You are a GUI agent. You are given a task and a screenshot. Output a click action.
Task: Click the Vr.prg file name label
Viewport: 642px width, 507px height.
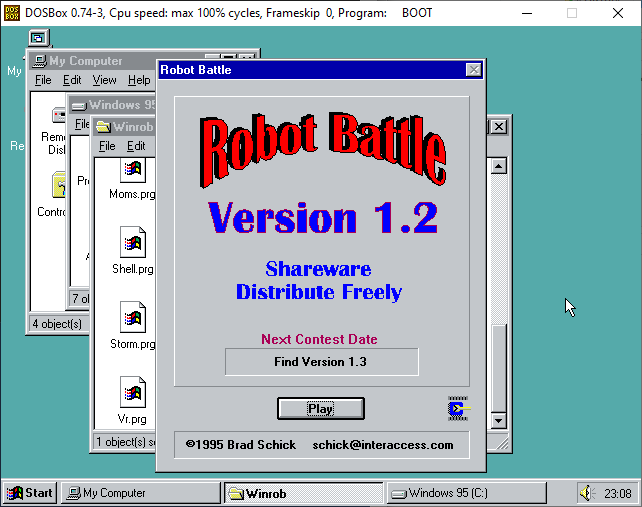pyautogui.click(x=132, y=419)
